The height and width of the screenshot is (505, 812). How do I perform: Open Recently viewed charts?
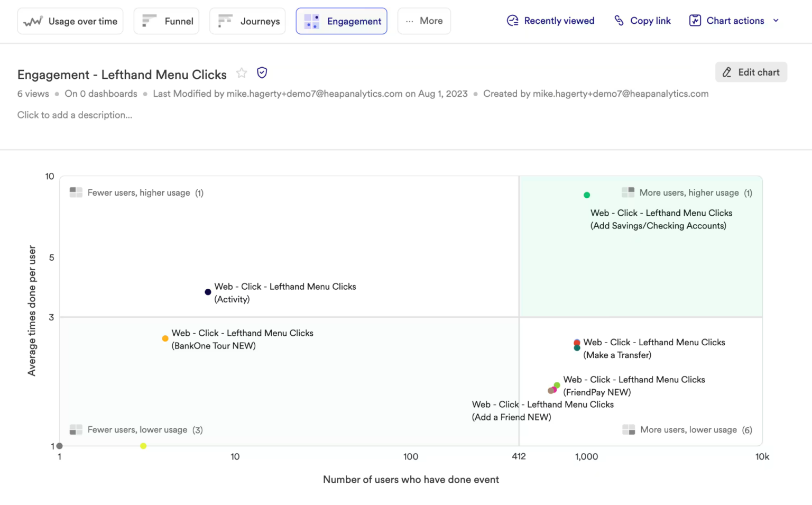tap(550, 21)
